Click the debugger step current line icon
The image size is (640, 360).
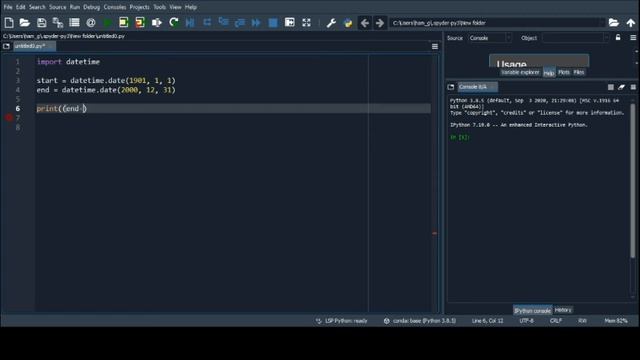(x=207, y=23)
